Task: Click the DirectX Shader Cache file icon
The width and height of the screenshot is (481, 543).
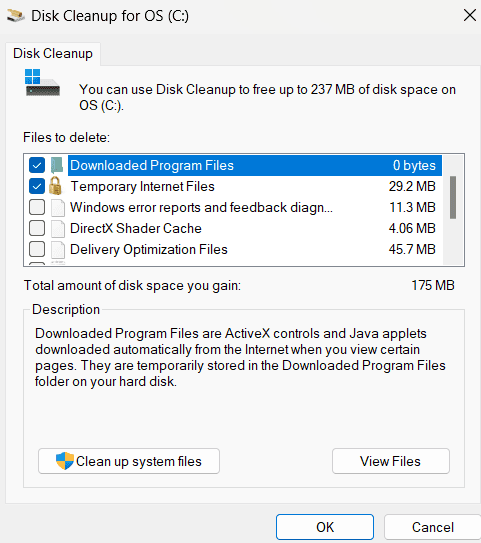Action: pyautogui.click(x=57, y=228)
